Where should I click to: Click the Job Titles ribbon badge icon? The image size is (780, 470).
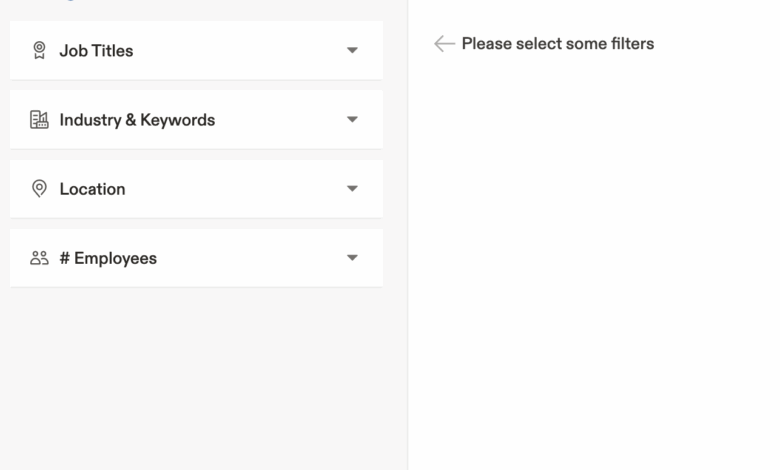[39, 50]
